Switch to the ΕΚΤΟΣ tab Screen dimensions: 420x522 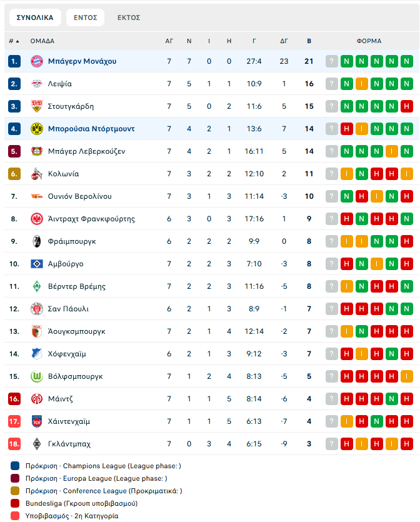(129, 18)
